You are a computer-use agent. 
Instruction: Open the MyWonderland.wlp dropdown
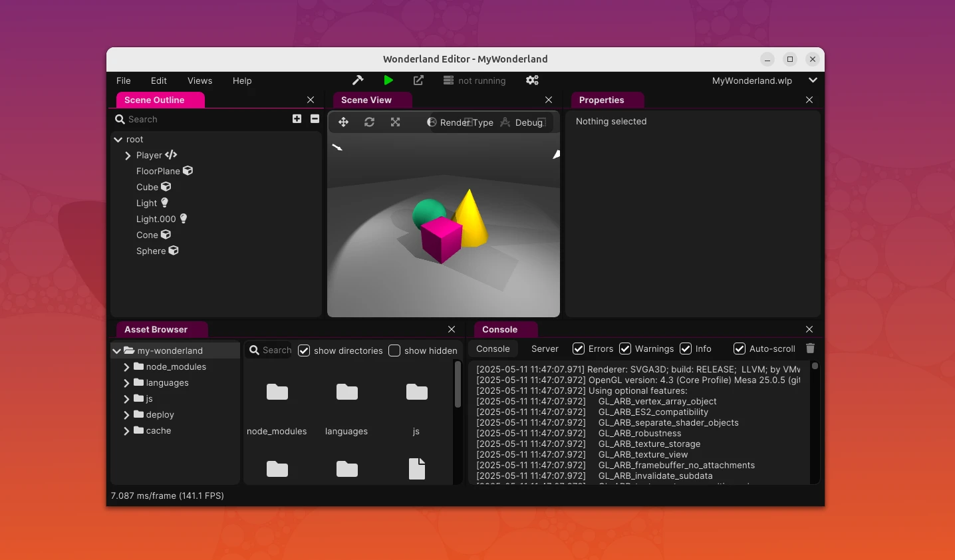813,80
